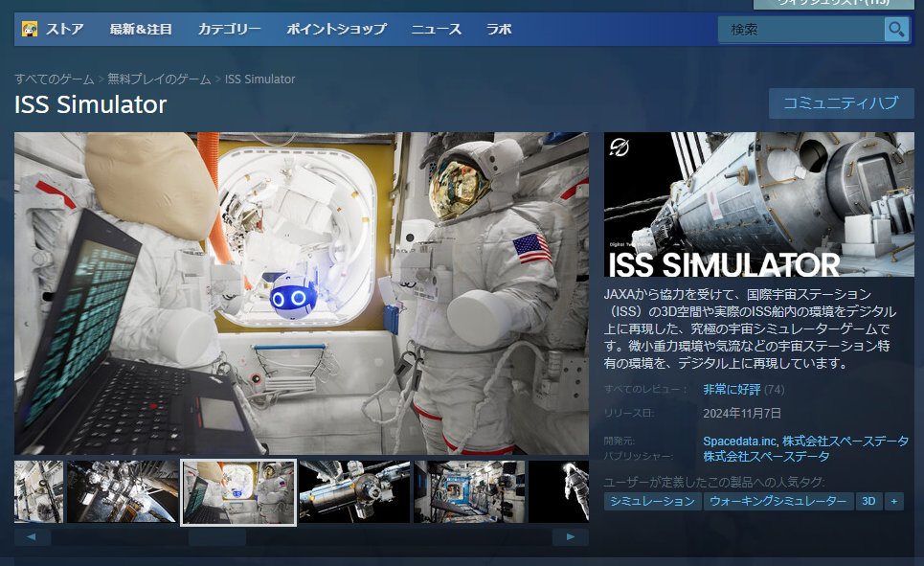Click the release date 2024年11月7日
The width and height of the screenshot is (924, 566).
(742, 414)
